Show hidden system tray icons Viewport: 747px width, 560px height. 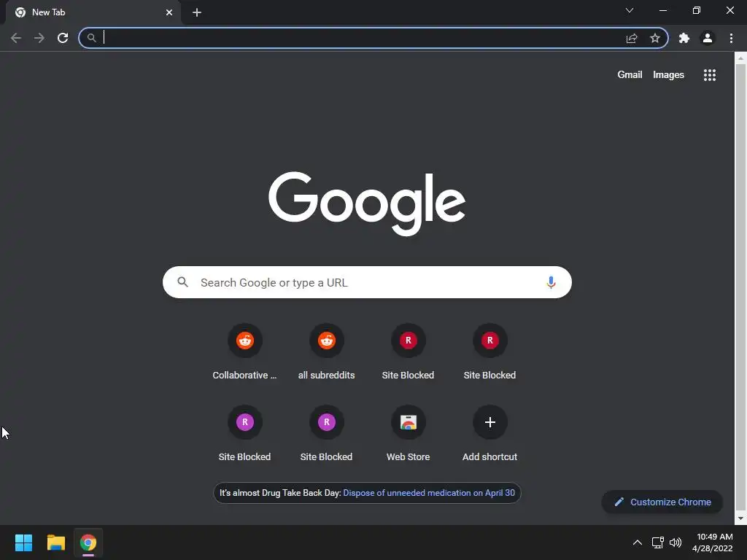638,542
